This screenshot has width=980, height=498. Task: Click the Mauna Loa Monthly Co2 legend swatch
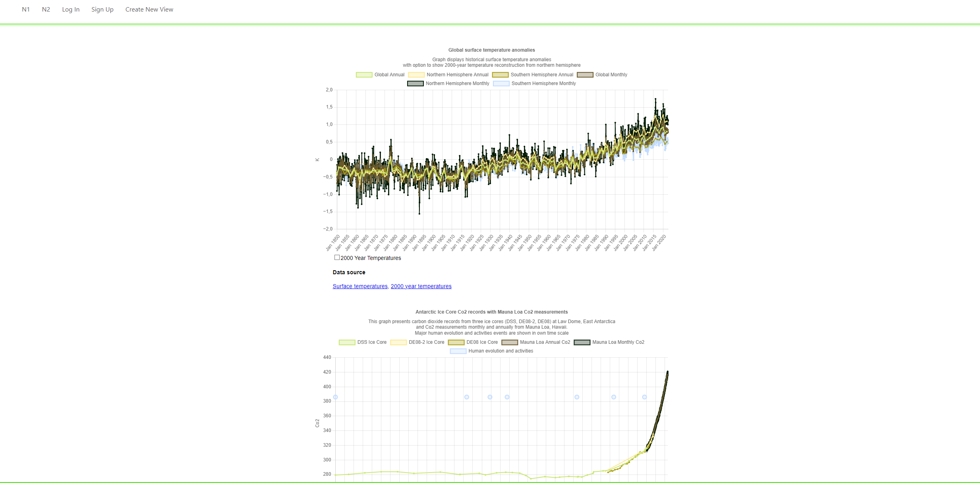coord(581,342)
